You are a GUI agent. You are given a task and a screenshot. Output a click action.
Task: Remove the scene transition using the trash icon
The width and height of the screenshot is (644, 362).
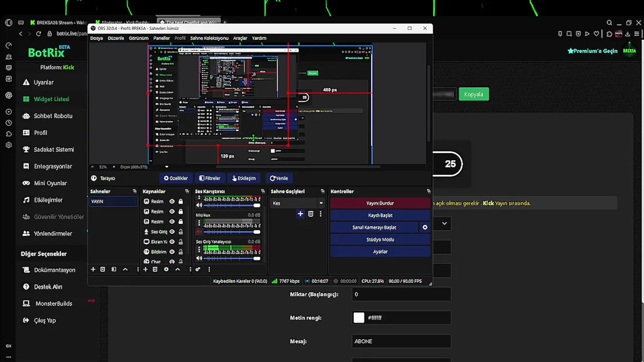(x=310, y=214)
